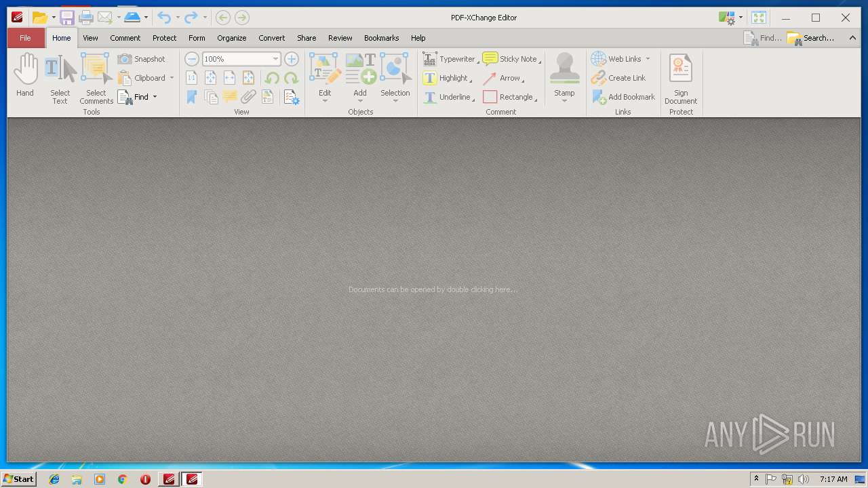This screenshot has width=868, height=488.
Task: Zoom out with the minus button
Action: tap(192, 59)
